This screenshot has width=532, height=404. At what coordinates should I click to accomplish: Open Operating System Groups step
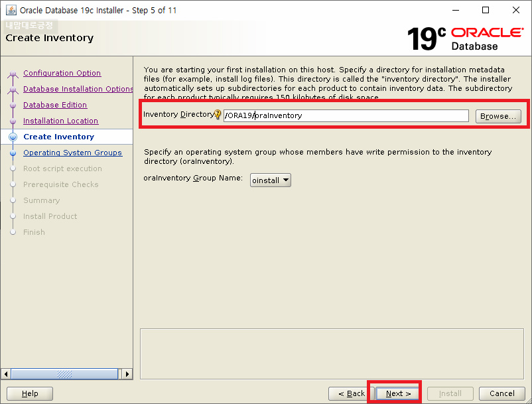tap(72, 153)
